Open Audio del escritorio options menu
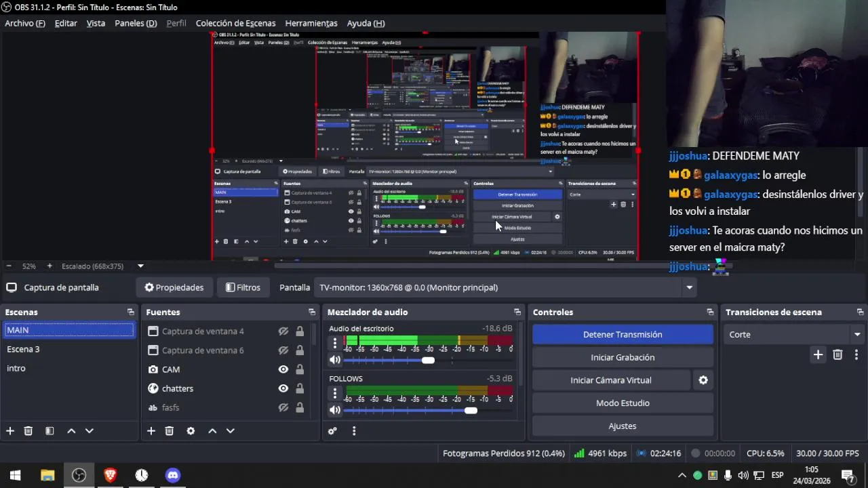 pyautogui.click(x=334, y=343)
